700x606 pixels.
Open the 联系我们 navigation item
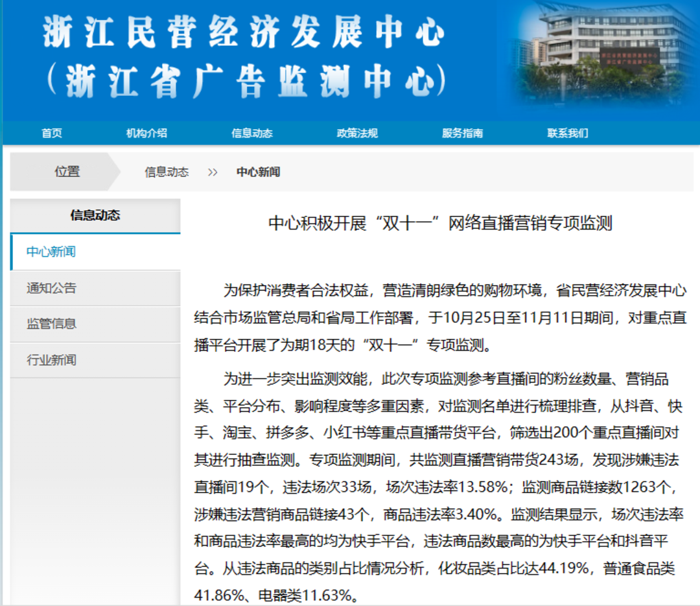tap(568, 133)
